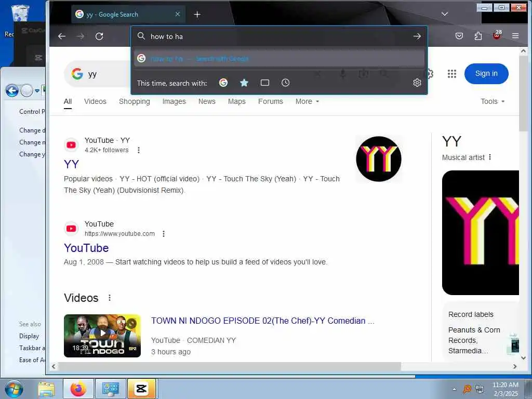Open the Google apps grid icon

click(451, 74)
